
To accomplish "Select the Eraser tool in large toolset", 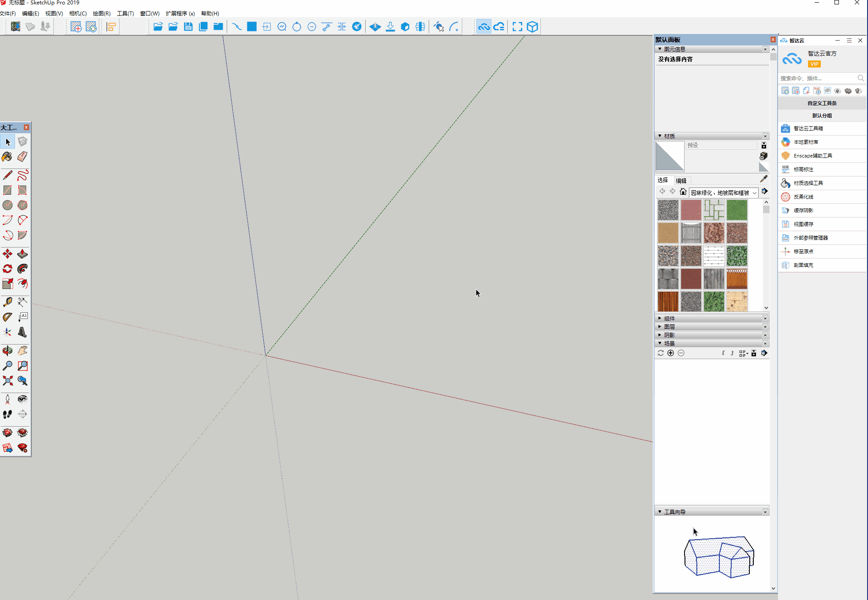I will (x=22, y=157).
